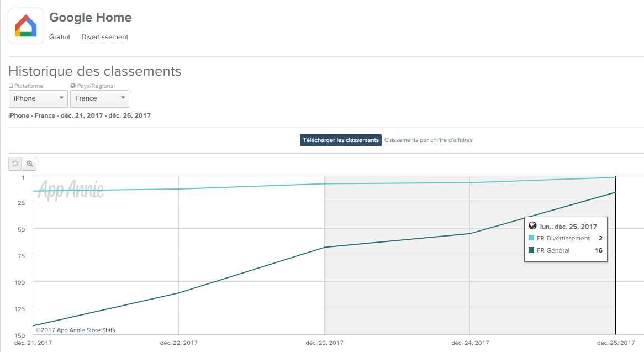
Task: Click the déc. 21, 2017 axis label
Action: point(33,343)
